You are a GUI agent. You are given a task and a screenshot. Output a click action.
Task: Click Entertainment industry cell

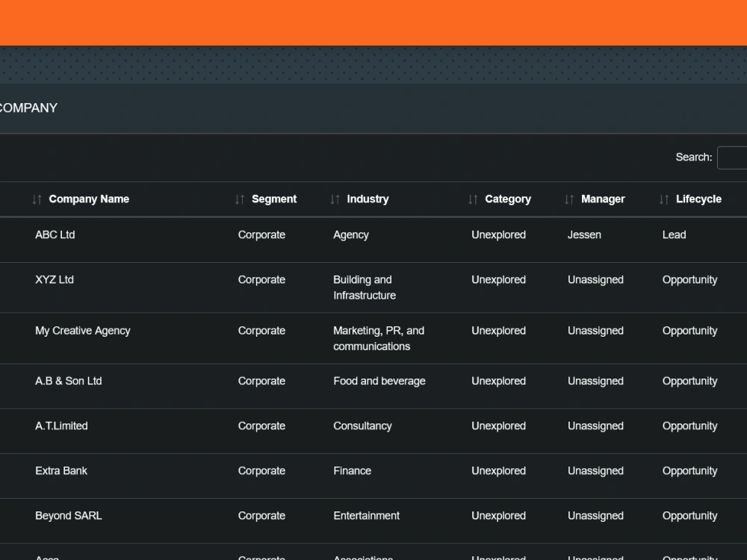coord(366,515)
